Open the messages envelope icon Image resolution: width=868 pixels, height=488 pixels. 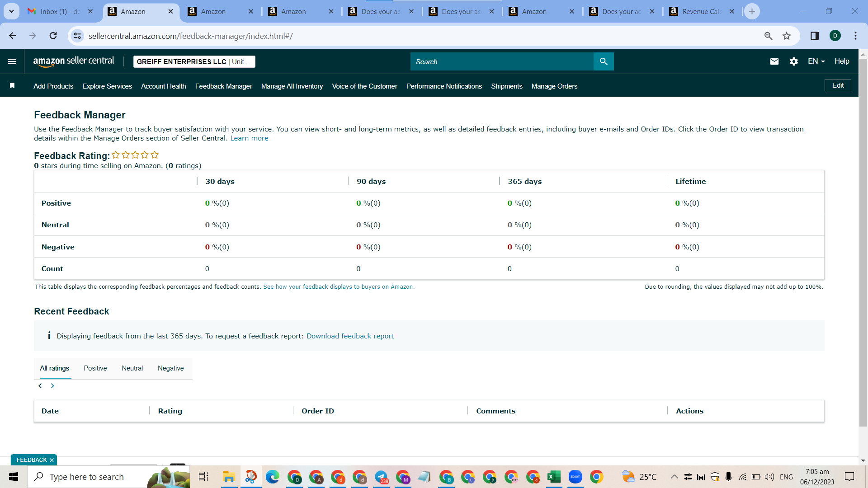tap(774, 61)
